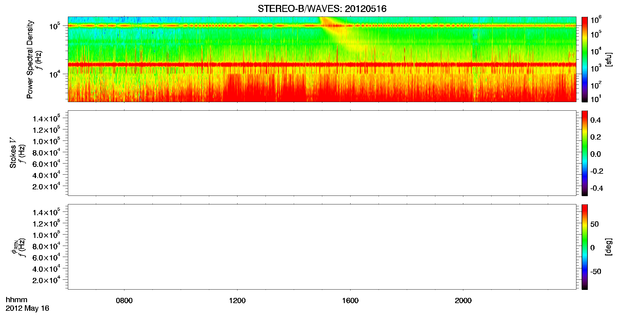Click the [deg] unit label

(608, 247)
